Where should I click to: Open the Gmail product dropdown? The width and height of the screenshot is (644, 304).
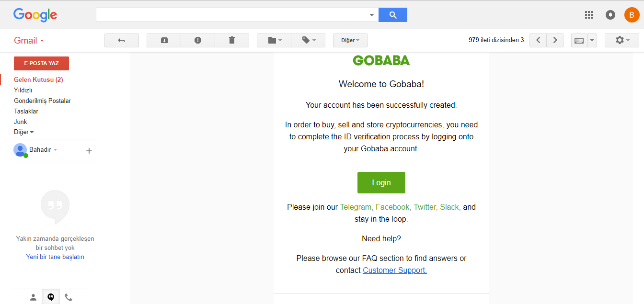29,40
